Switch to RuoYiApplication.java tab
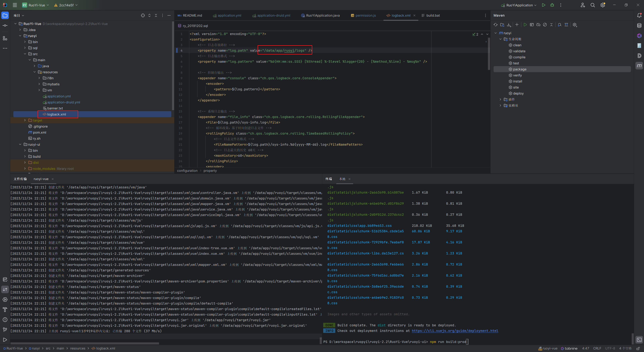 tap(320, 15)
